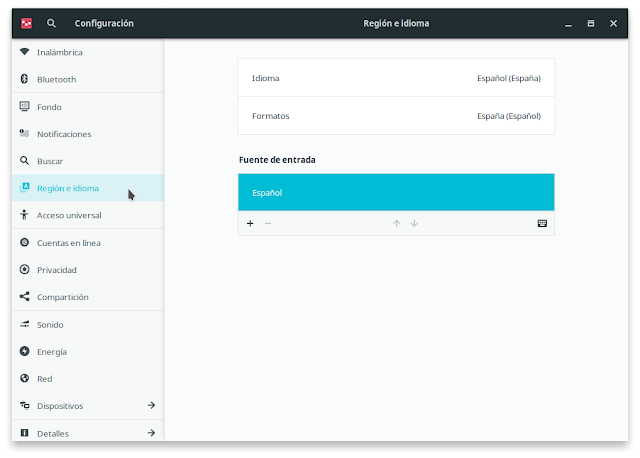
Task: Click the Sonido icon in sidebar
Action: pos(24,324)
